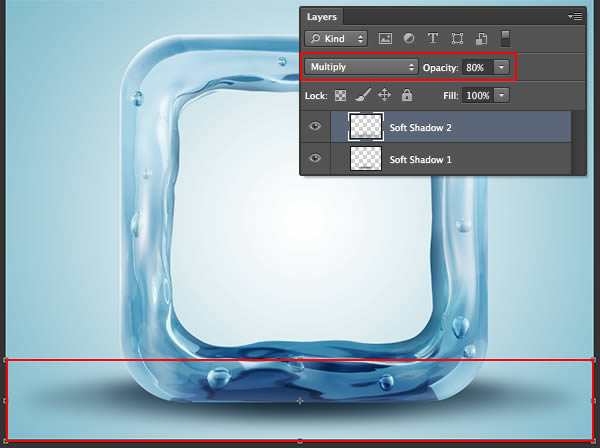This screenshot has height=448, width=600.
Task: Open the Kind filter dropdown
Action: 336,39
